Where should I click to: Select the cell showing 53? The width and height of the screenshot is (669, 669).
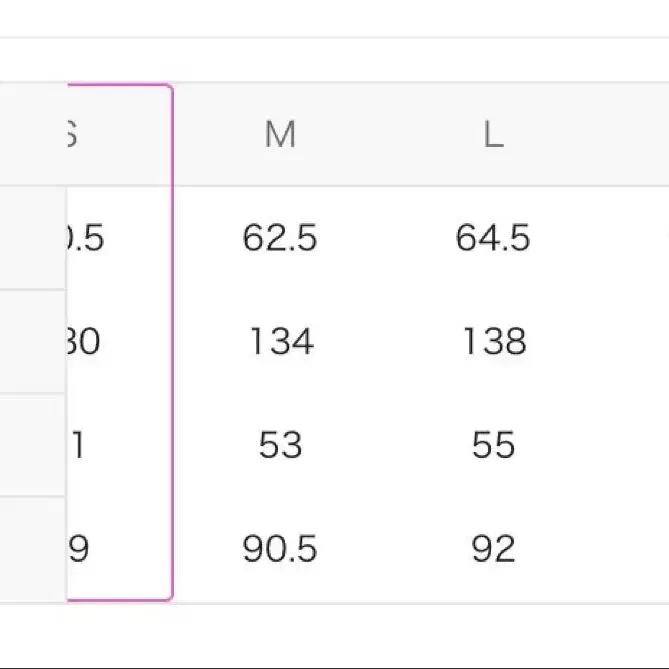[x=280, y=445]
